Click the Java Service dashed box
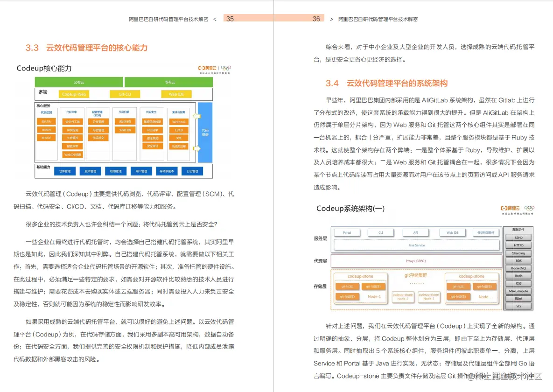The image size is (553, 392). (417, 245)
